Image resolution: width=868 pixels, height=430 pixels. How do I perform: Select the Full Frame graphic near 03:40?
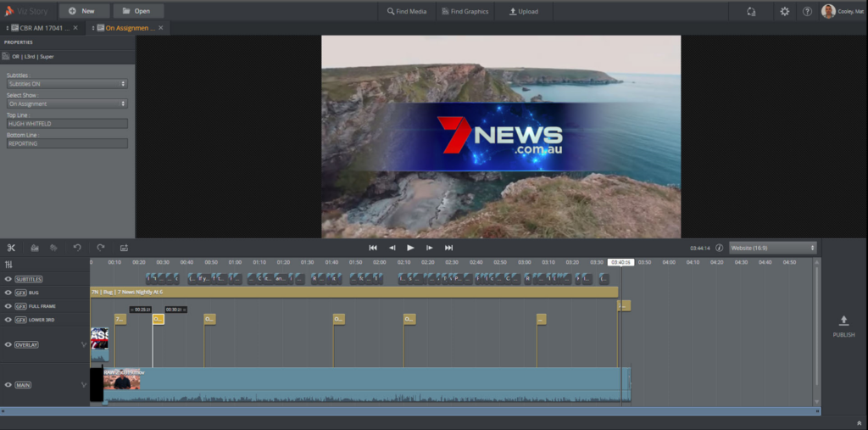tap(624, 306)
